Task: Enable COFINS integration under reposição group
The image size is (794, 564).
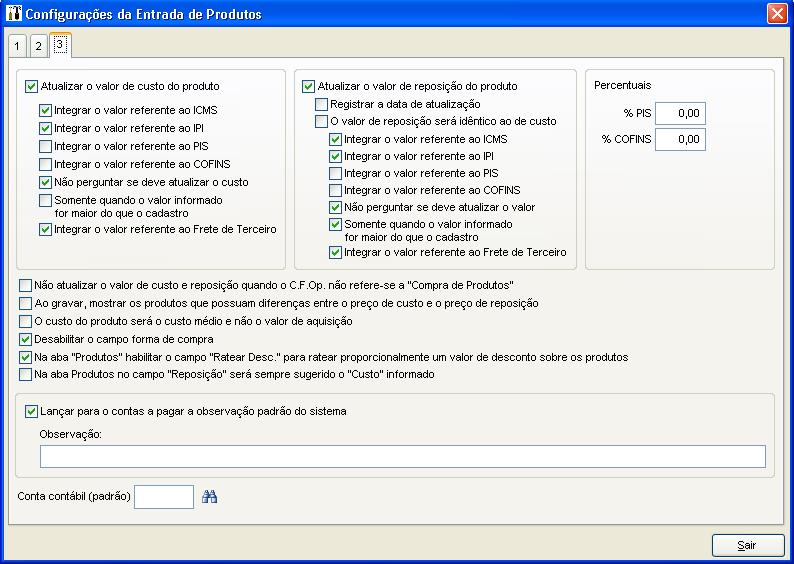Action: pos(335,190)
